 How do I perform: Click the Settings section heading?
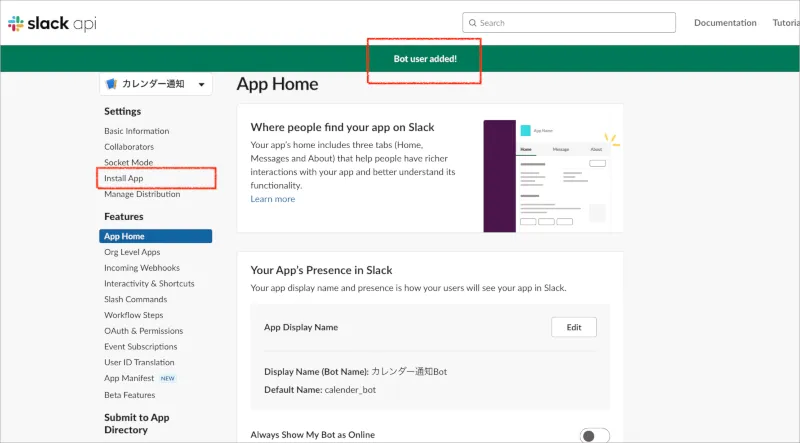point(122,112)
